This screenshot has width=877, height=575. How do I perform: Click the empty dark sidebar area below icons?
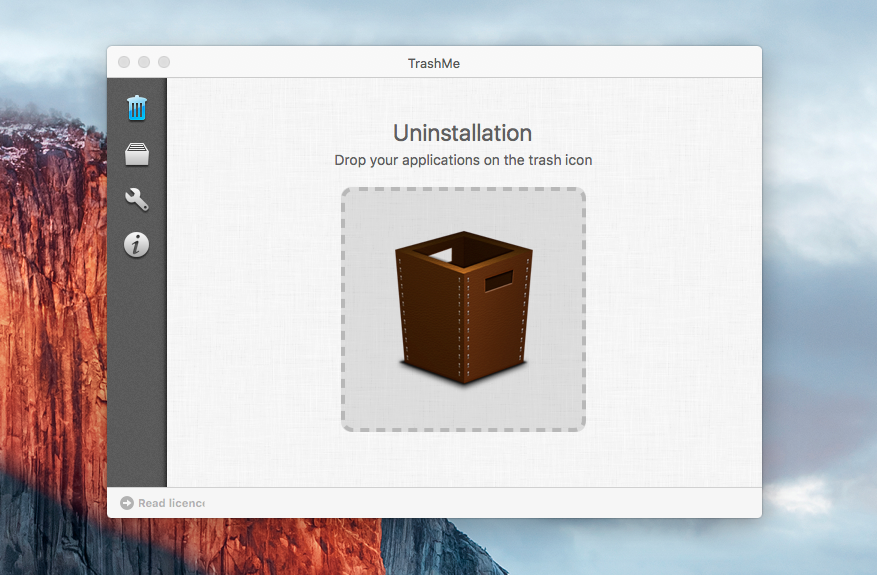137,380
